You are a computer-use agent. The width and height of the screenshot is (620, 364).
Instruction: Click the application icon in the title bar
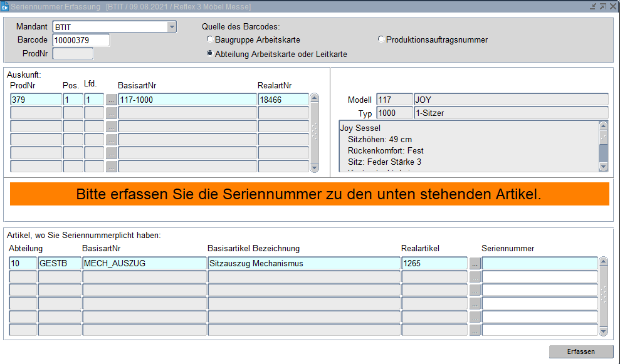(x=5, y=6)
